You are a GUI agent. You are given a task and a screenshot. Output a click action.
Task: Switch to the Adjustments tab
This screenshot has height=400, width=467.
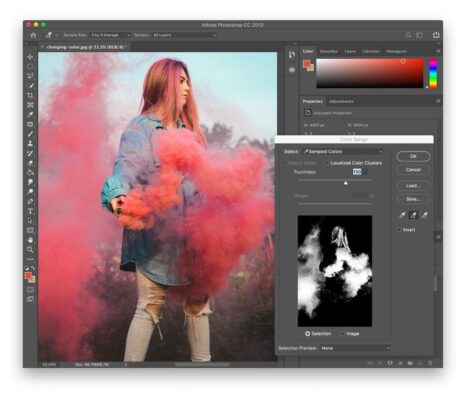(x=341, y=101)
